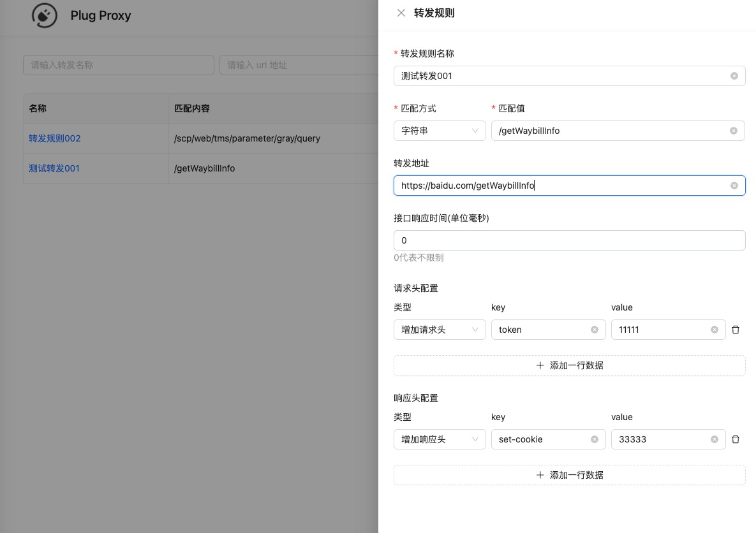Delete the token request header row

[x=736, y=330]
